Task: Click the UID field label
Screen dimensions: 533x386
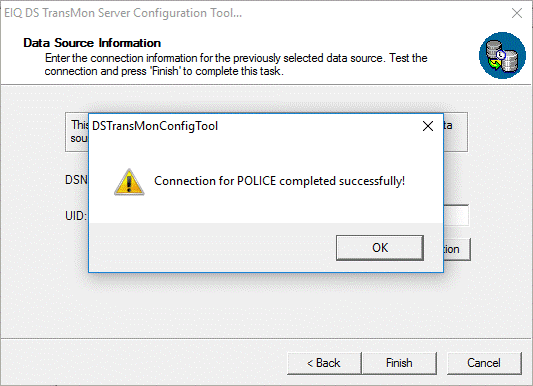Action: coord(76,216)
